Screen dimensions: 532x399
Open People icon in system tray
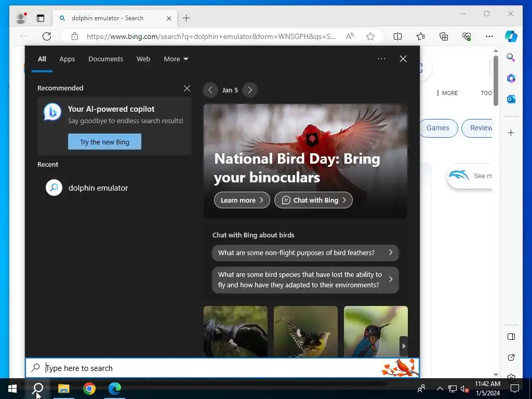(x=421, y=389)
